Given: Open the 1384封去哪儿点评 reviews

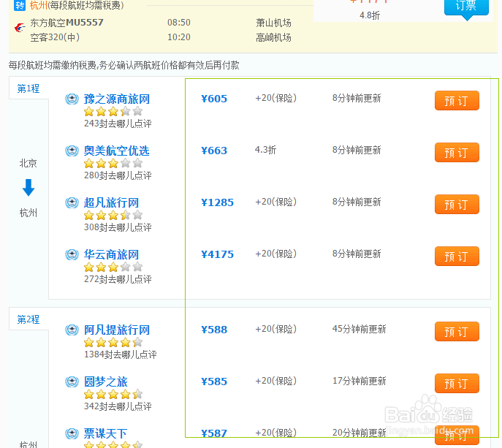Looking at the screenshot, I should point(121,354).
